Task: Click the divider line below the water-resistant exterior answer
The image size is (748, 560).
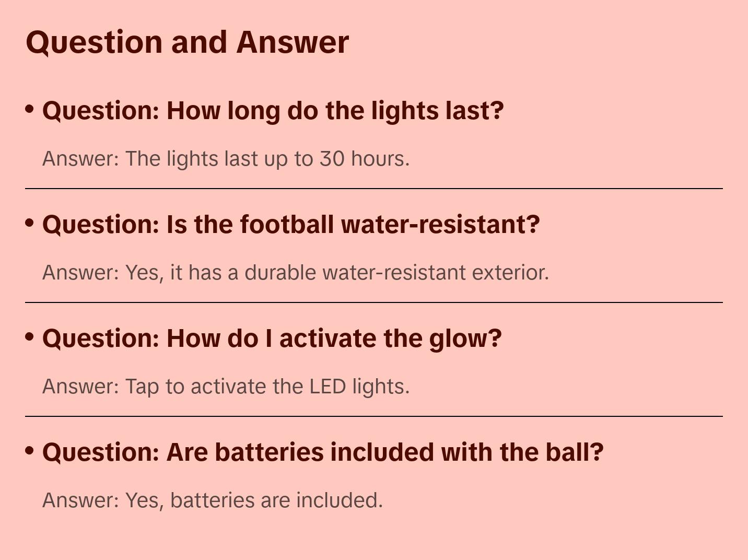Action: [x=374, y=302]
